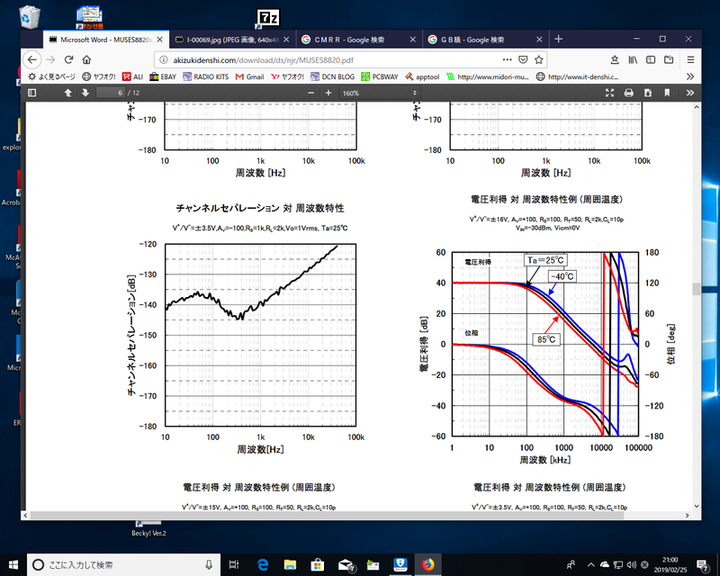This screenshot has height=576, width=720.
Task: Toggle the PDF viewer sidebar
Action: click(x=33, y=92)
